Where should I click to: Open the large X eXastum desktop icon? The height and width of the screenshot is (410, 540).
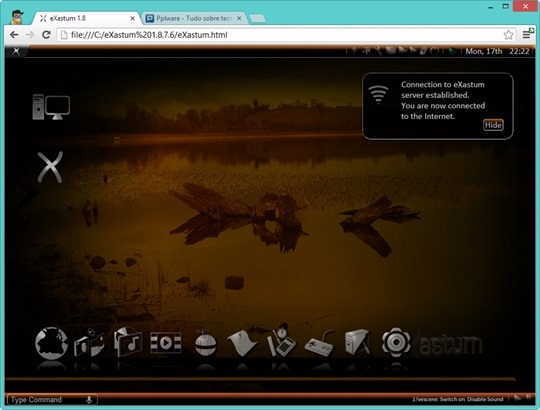tap(50, 167)
